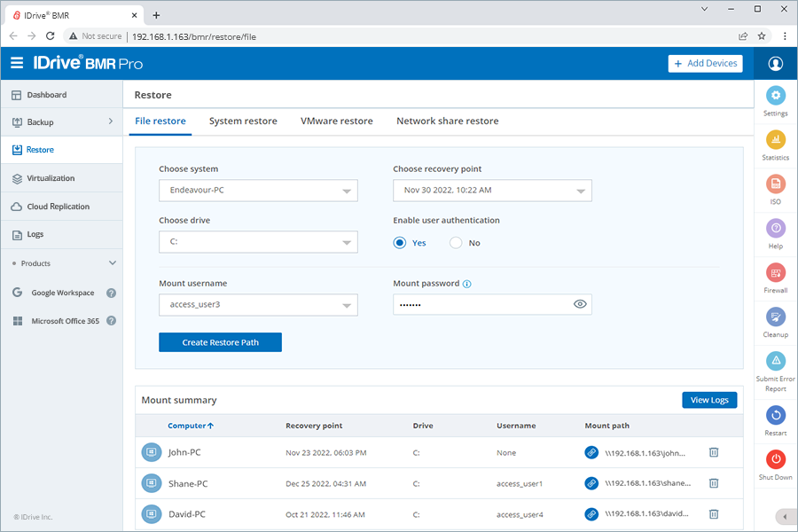Switch to the System restore tab
Viewport: 798px width, 532px height.
click(243, 121)
